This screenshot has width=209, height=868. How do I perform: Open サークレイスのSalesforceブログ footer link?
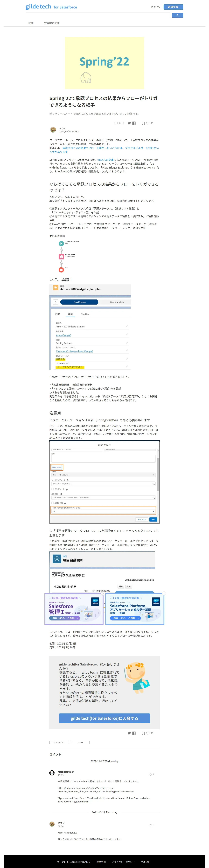[74, 862]
